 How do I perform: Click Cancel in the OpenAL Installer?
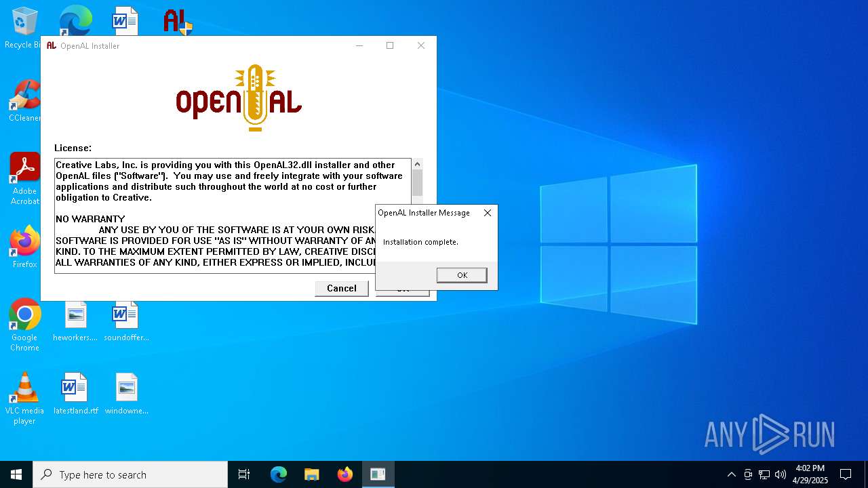coord(342,288)
